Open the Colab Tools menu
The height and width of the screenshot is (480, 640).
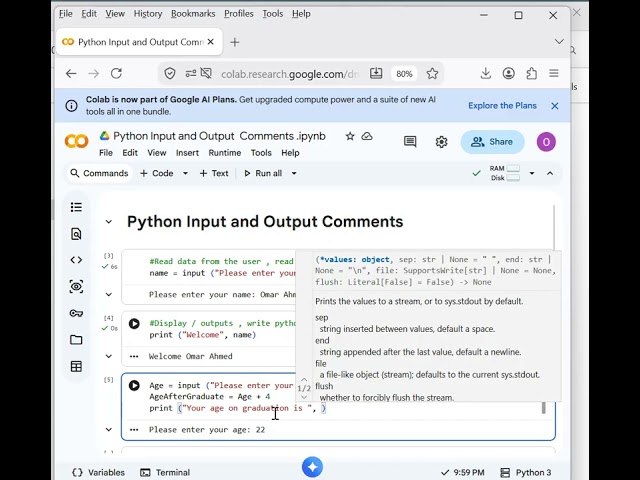(261, 153)
